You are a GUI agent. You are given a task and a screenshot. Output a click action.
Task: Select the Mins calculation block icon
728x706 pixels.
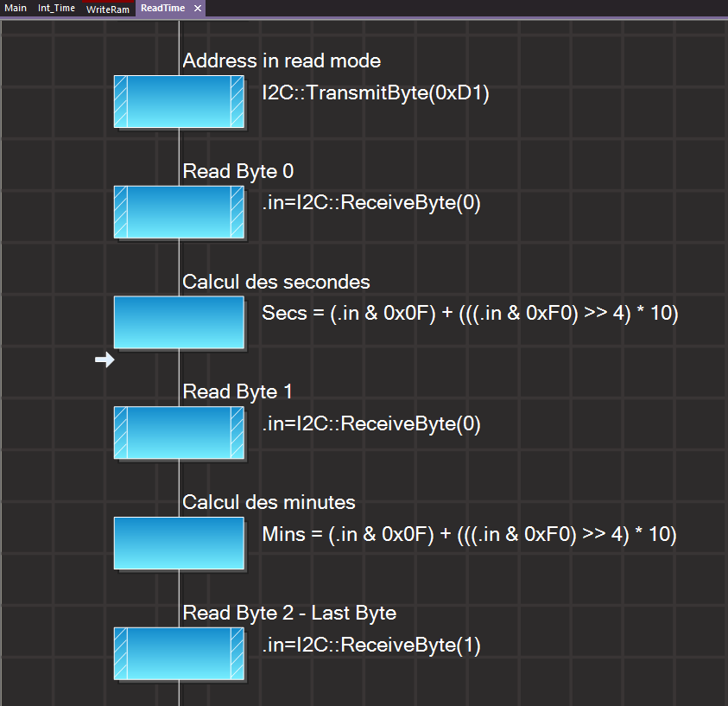(179, 543)
